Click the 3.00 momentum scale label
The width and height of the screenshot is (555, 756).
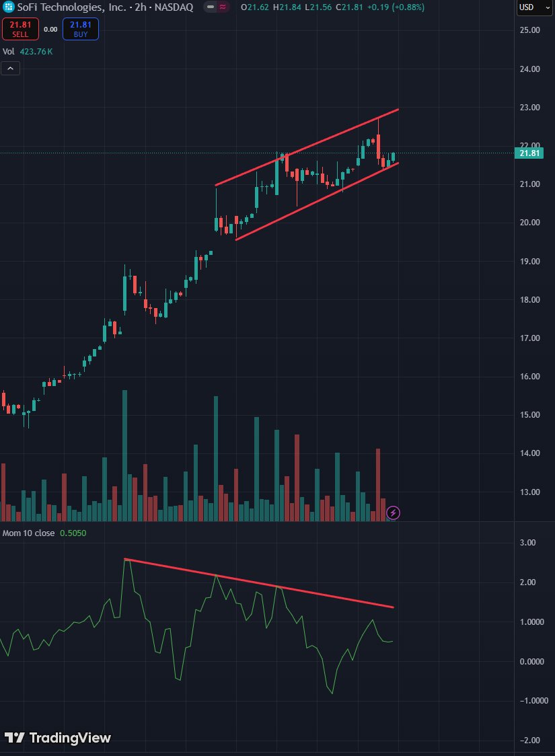point(527,542)
